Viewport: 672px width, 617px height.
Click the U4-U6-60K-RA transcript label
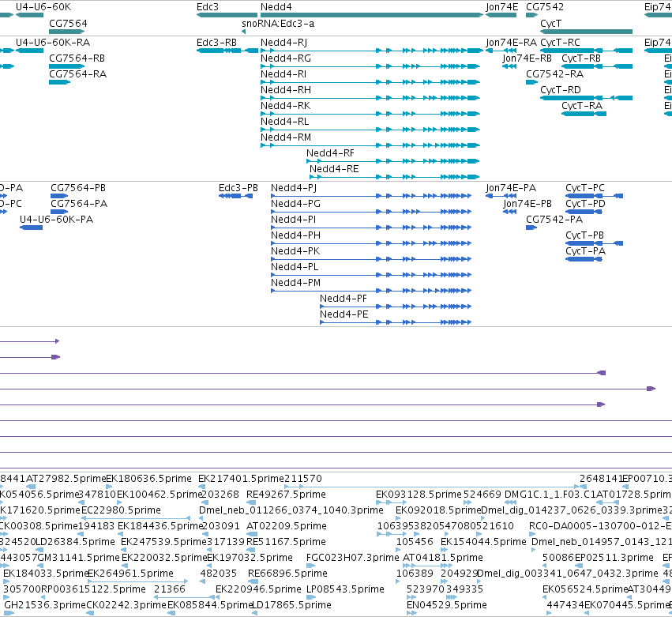click(53, 43)
